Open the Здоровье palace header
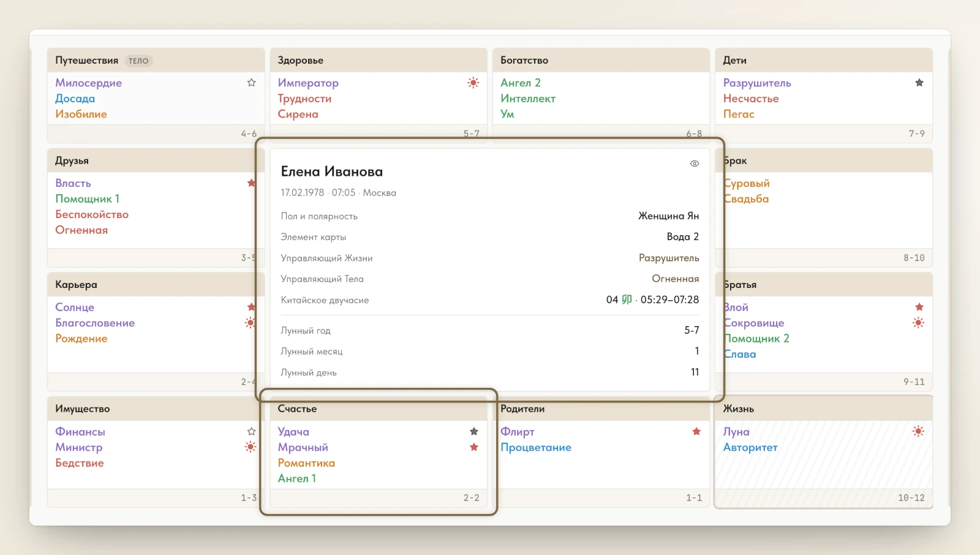 pos(379,60)
